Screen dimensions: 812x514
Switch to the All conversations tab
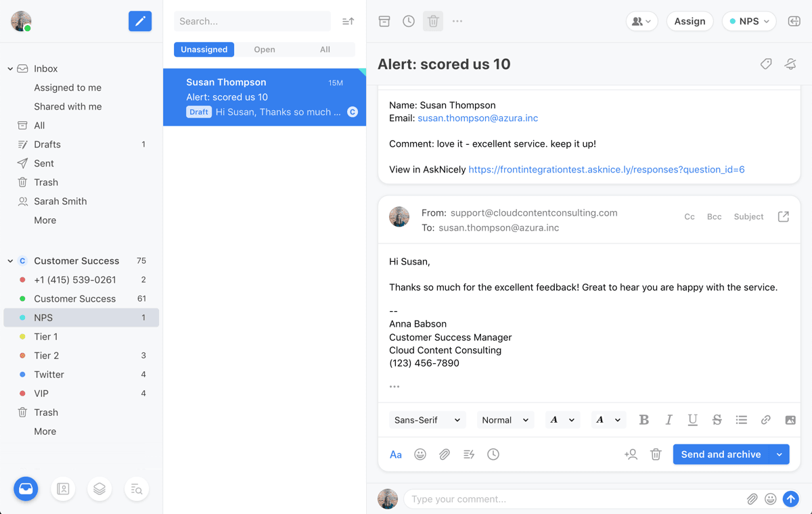[x=325, y=49]
